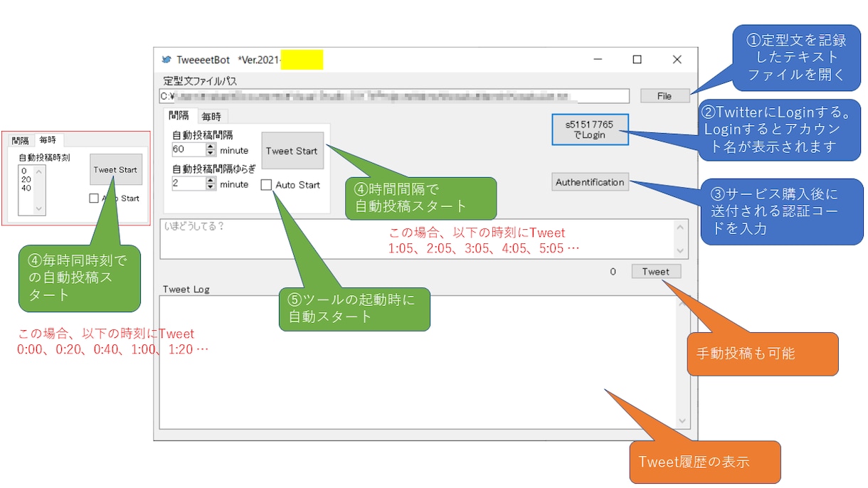Close the TweeeetBot window
Viewport: 868px width, 488px height.
tap(677, 60)
